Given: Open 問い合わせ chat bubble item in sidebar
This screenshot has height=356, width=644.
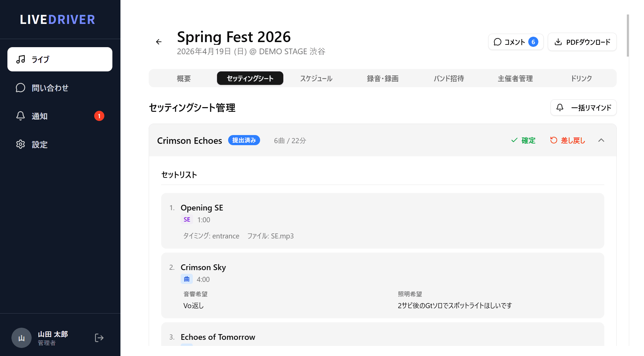Looking at the screenshot, I should point(60,88).
